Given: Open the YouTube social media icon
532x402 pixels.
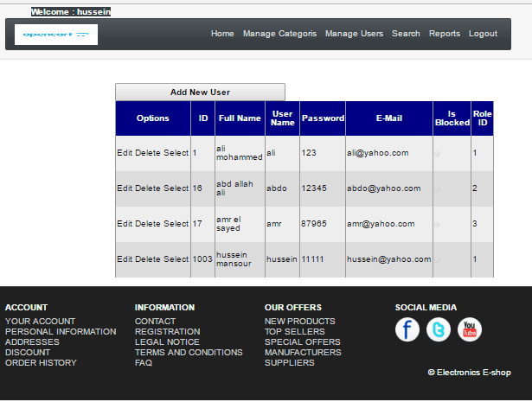Looking at the screenshot, I should [x=470, y=329].
